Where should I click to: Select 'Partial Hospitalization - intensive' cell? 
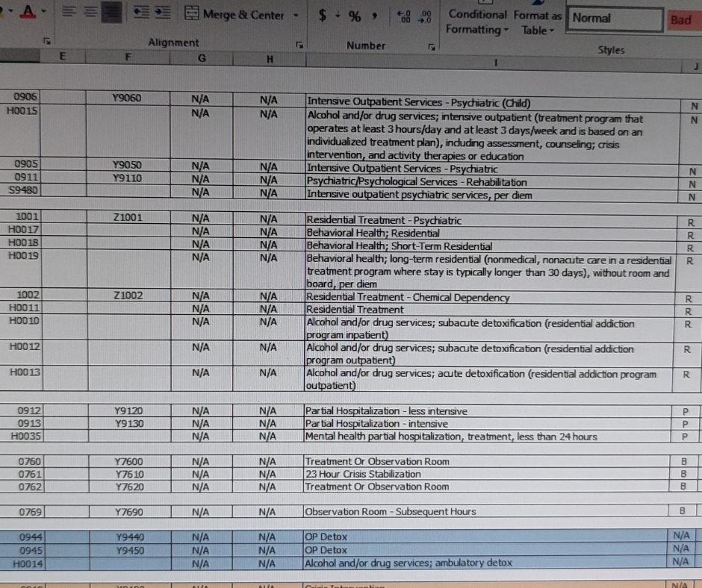click(x=488, y=424)
